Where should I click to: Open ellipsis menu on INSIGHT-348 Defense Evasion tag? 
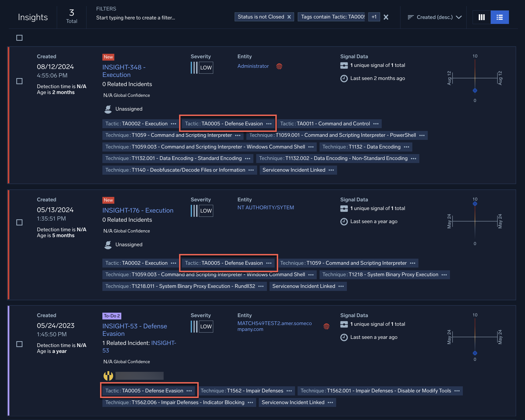point(269,124)
